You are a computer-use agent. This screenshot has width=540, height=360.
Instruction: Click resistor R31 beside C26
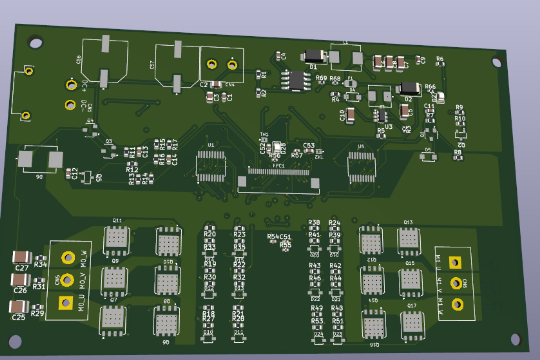coord(39,281)
